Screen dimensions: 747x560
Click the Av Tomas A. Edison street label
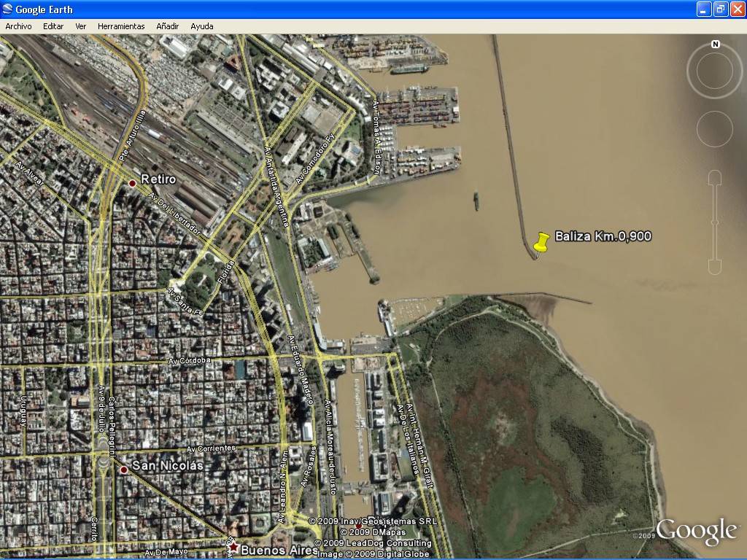point(377,137)
